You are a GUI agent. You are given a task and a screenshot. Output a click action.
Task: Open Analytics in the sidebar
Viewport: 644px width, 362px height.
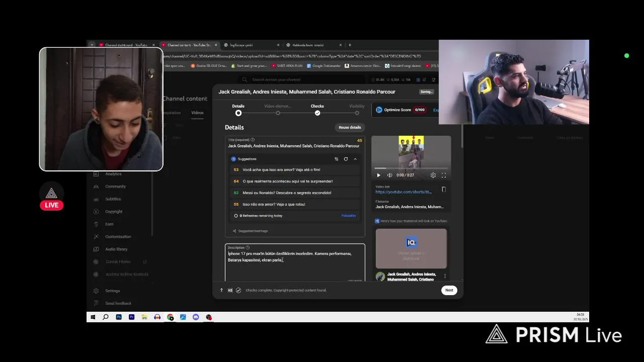(113, 174)
